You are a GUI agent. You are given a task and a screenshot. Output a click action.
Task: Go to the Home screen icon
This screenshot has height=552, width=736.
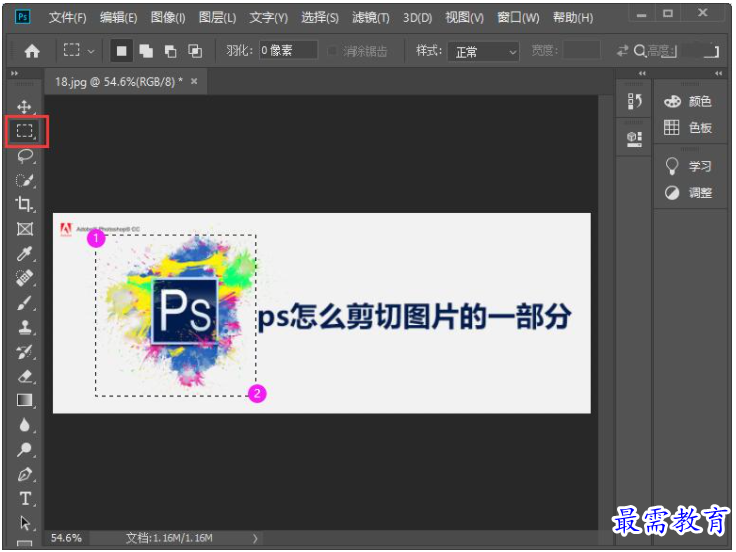coord(32,51)
